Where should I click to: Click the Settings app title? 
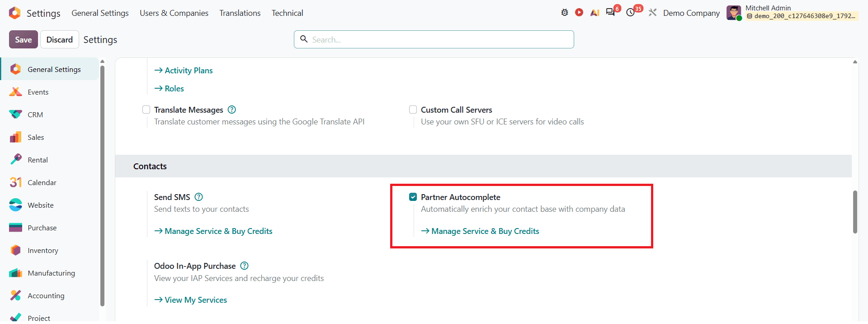coord(43,13)
